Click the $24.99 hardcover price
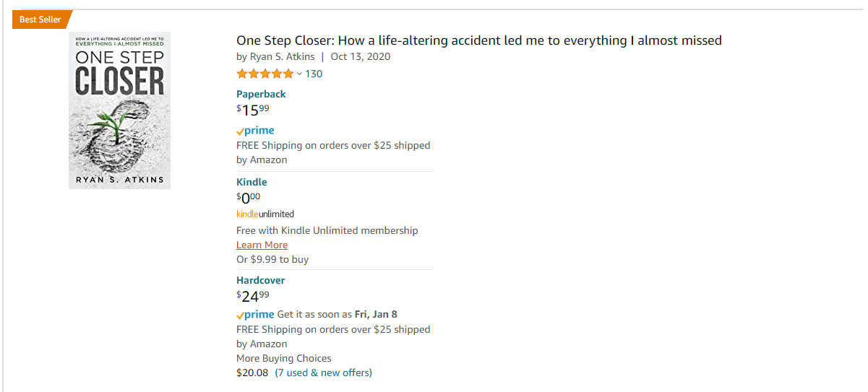This screenshot has height=392, width=868. 252,296
